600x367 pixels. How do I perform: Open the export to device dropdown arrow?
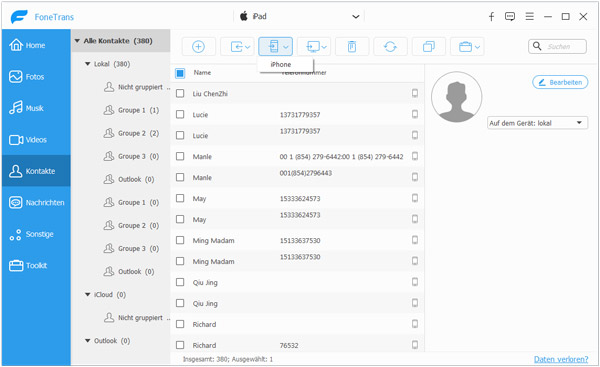click(286, 47)
